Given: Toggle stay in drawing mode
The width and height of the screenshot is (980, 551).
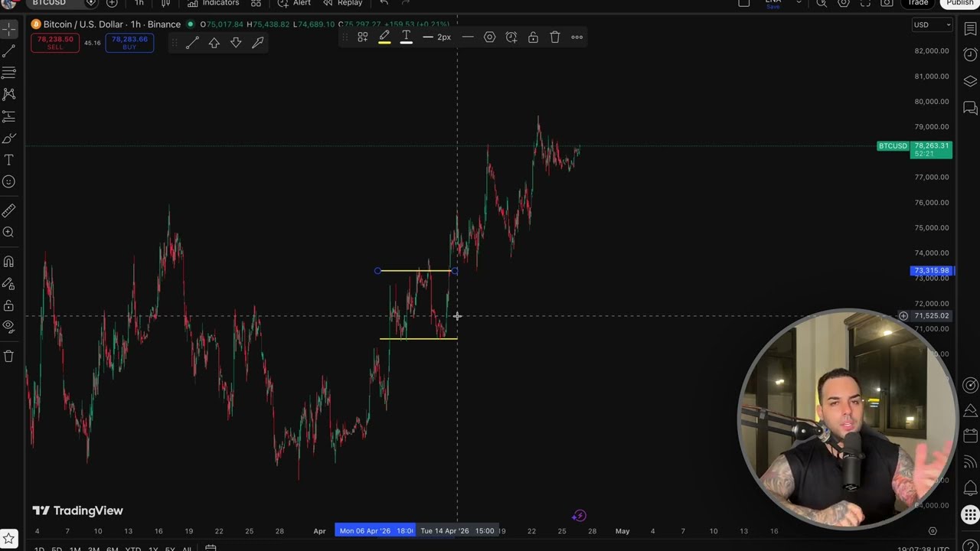Looking at the screenshot, I should 9,284.
